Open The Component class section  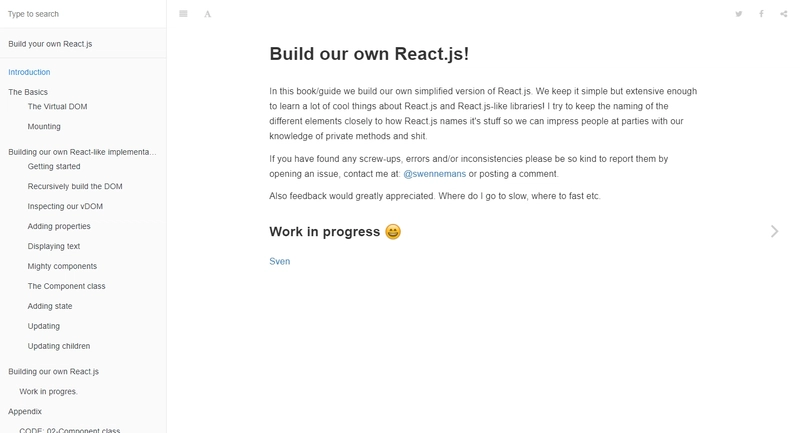coord(66,286)
